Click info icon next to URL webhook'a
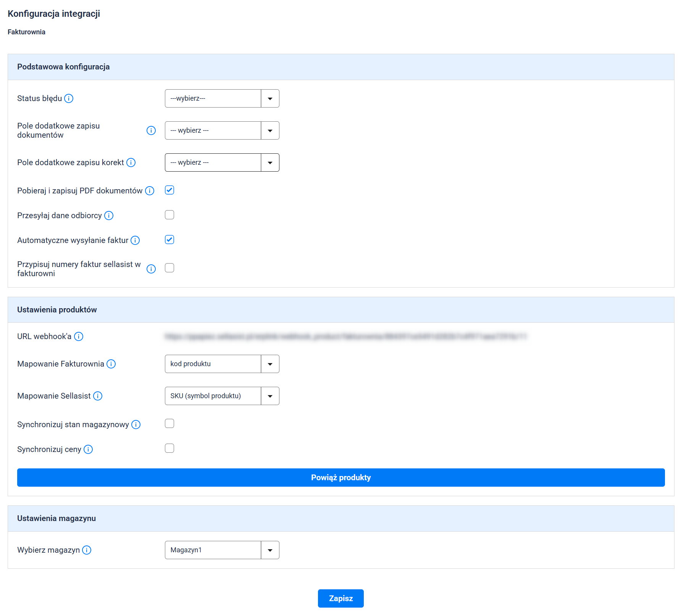The width and height of the screenshot is (681, 616). coord(79,336)
